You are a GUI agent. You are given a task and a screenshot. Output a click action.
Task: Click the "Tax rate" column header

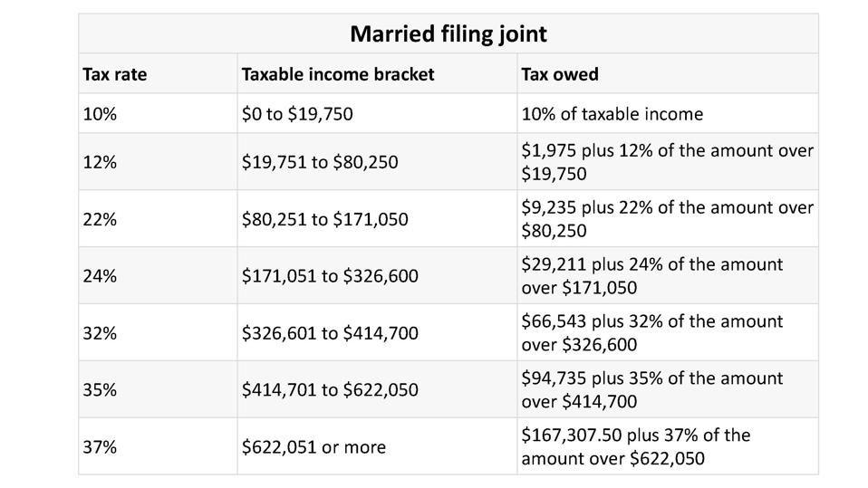pos(115,74)
